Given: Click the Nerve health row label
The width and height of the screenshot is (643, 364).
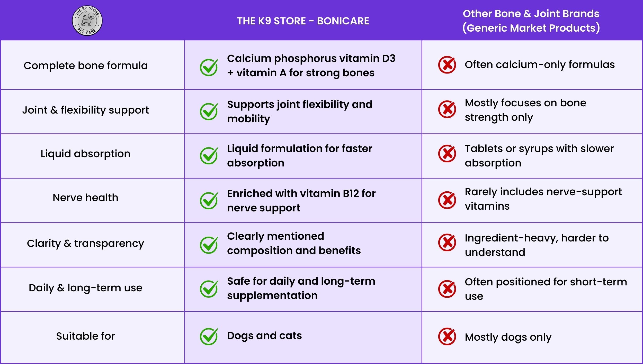Looking at the screenshot, I should click(85, 198).
